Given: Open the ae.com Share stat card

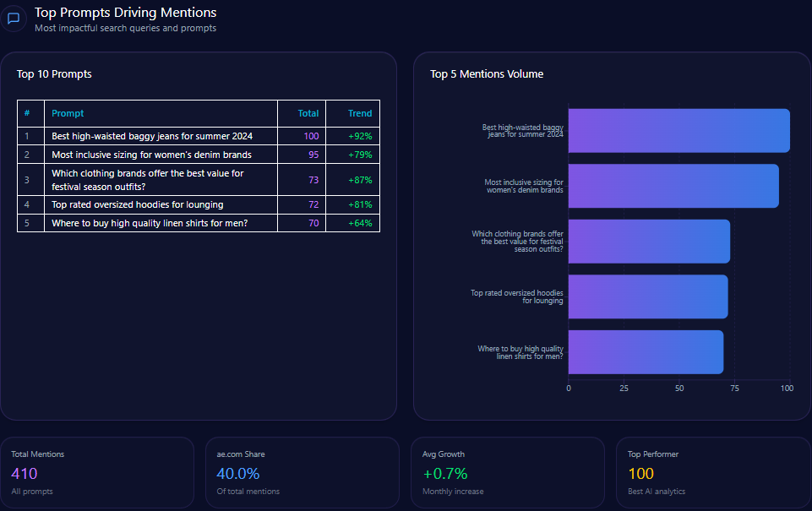Looking at the screenshot, I should click(x=302, y=472).
